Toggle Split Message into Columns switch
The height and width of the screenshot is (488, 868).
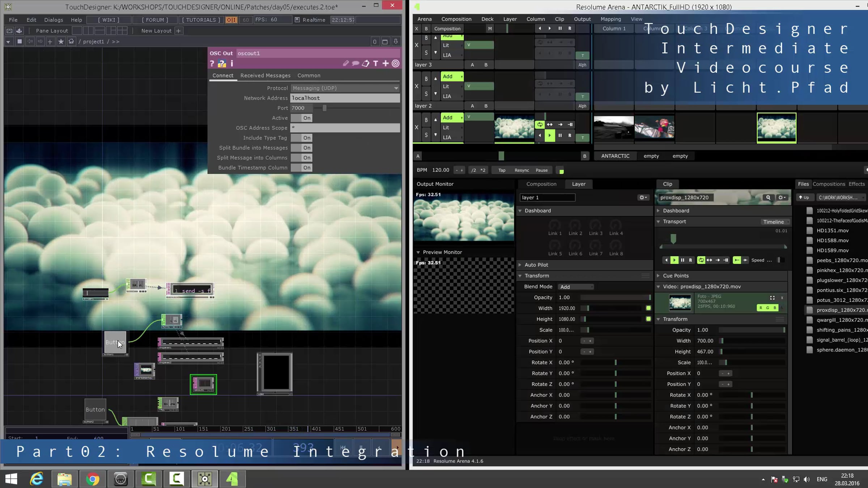tap(302, 158)
